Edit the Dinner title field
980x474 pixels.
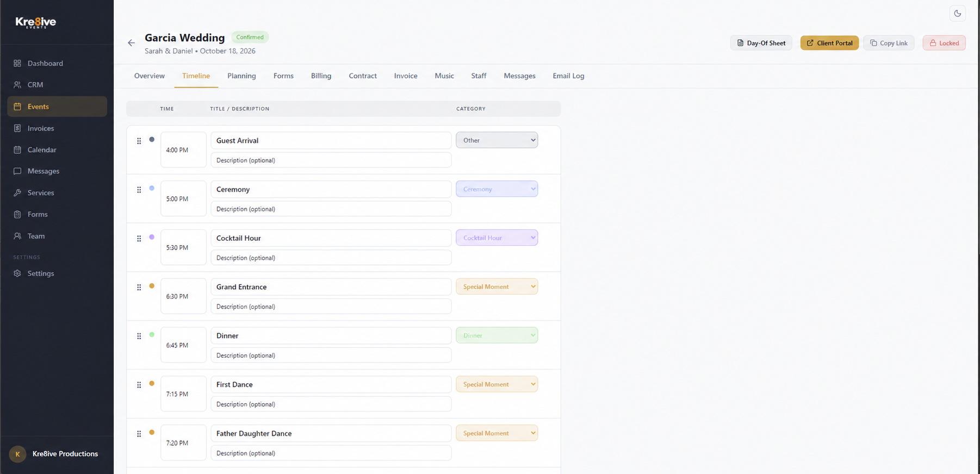click(x=331, y=336)
